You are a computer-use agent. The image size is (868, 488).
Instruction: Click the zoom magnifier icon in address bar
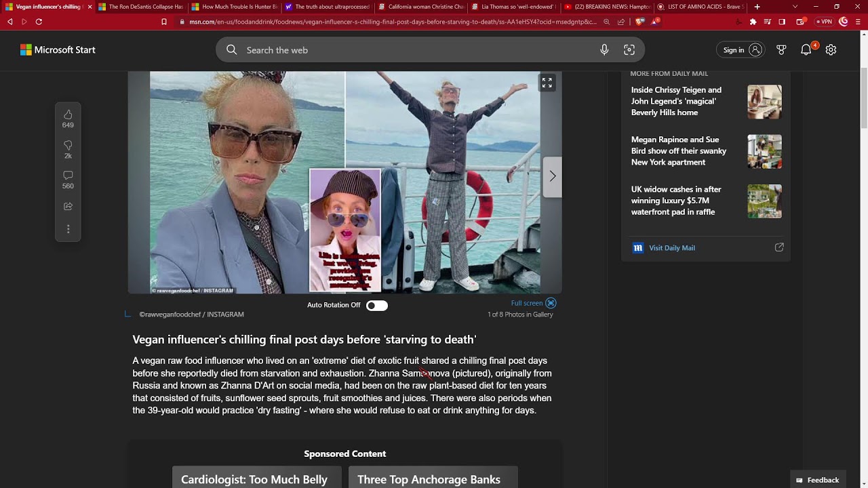coord(607,22)
